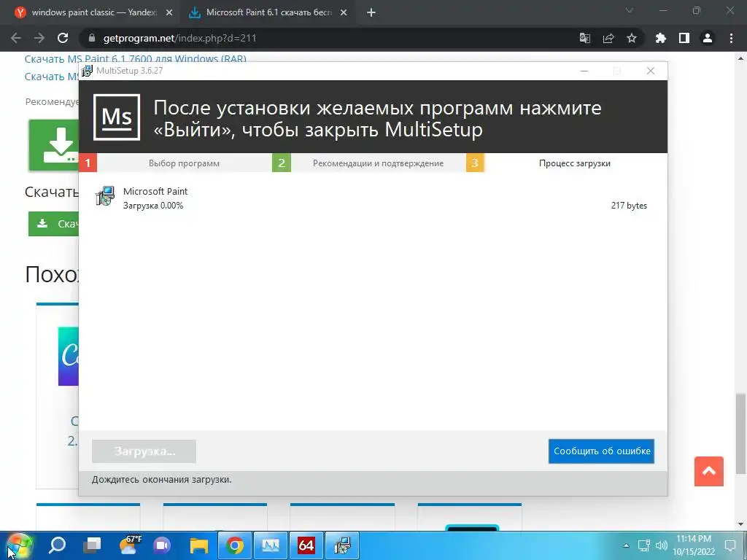The height and width of the screenshot is (560, 747).
Task: Bookmark this page with the star icon
Action: click(x=632, y=38)
